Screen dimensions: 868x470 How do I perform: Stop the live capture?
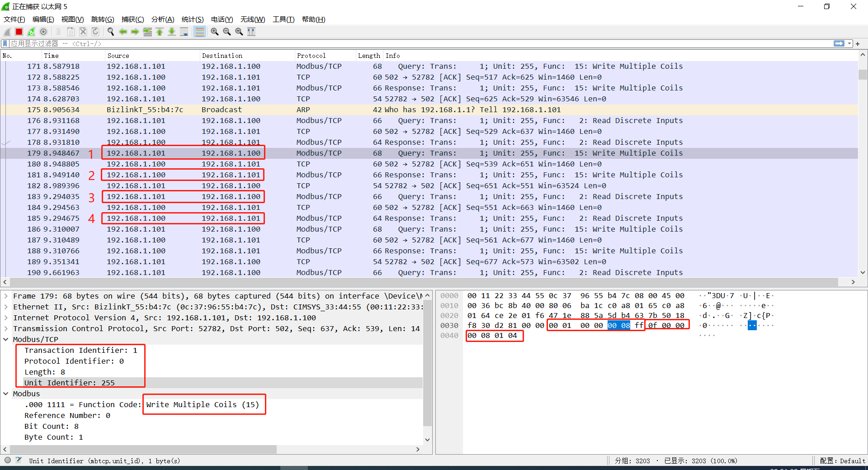(x=19, y=31)
